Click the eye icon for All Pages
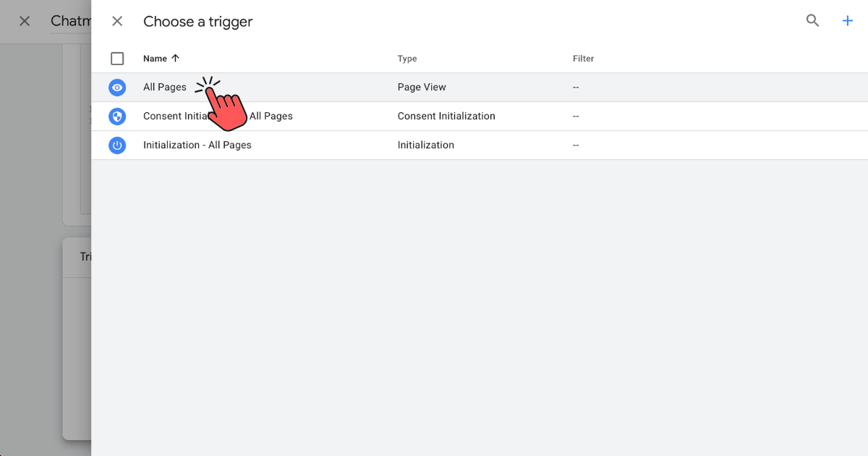Viewport: 868px width, 456px height. (x=117, y=88)
